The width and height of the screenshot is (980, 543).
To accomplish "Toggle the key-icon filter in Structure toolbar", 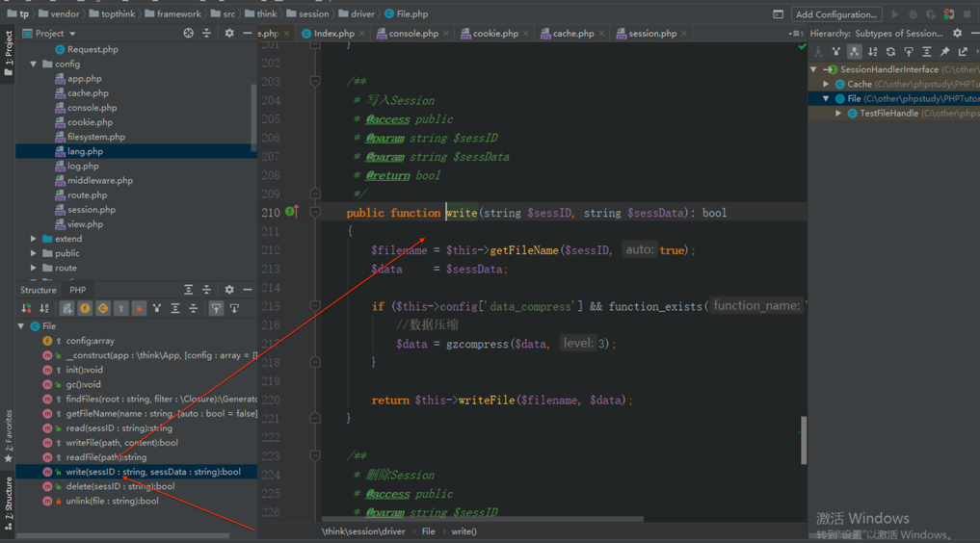I will point(120,308).
